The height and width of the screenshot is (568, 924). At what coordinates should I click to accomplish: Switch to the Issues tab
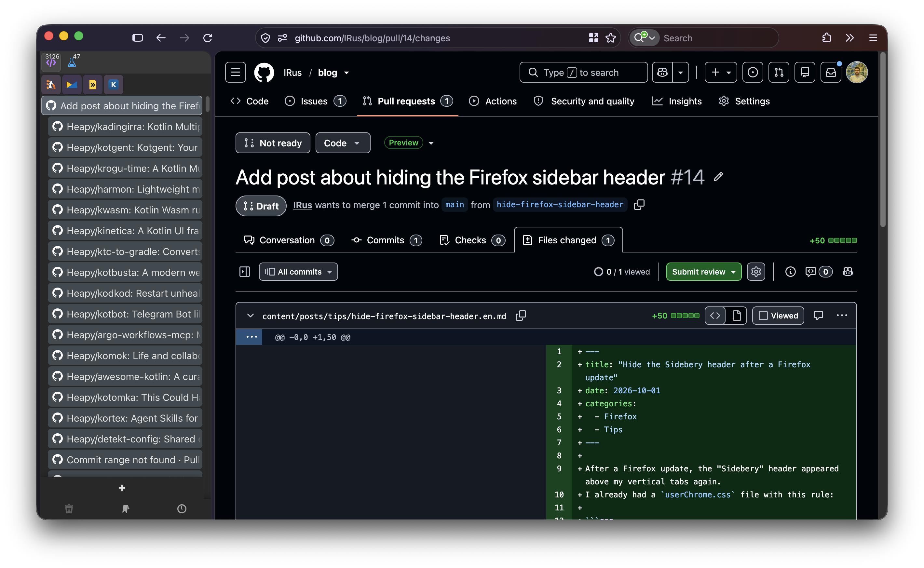315,101
